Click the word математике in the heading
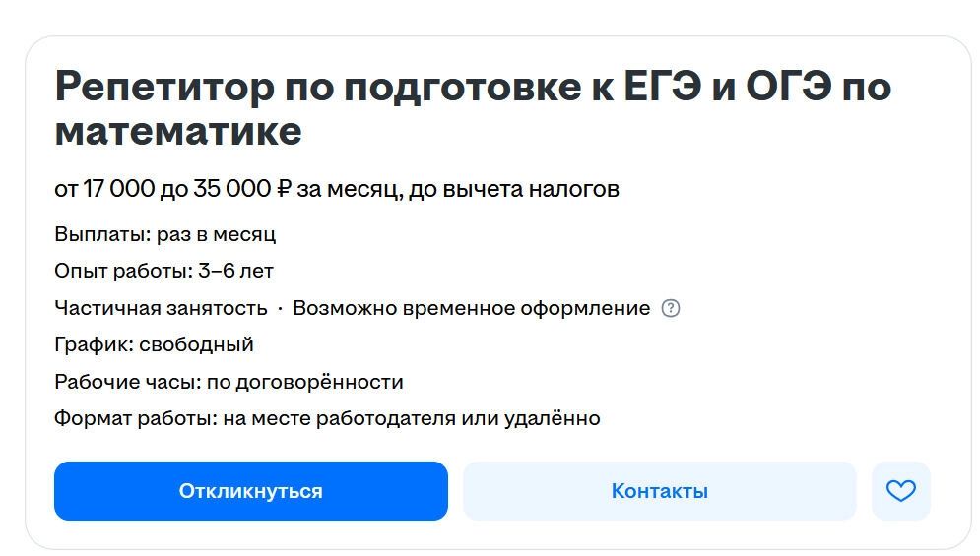Image resolution: width=980 pixels, height=556 pixels. click(x=178, y=131)
